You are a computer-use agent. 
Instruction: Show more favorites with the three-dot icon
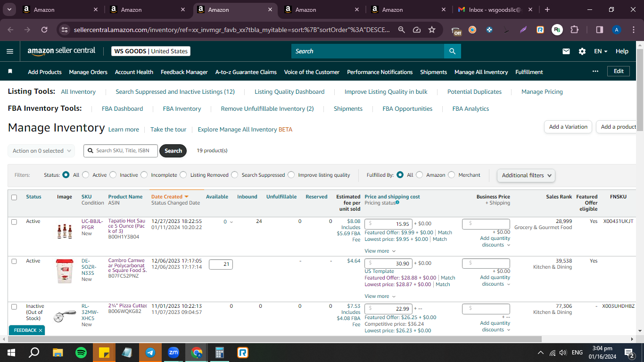(595, 71)
